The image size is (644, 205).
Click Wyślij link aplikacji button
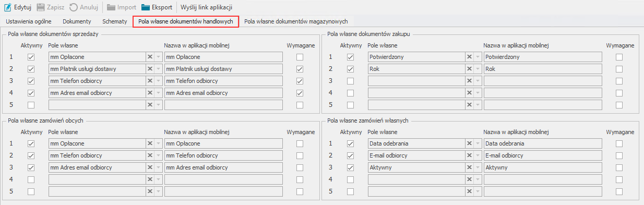point(206,7)
